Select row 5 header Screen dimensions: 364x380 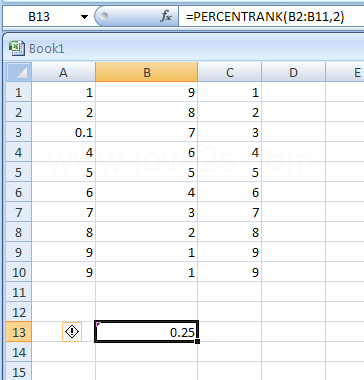[x=19, y=172]
